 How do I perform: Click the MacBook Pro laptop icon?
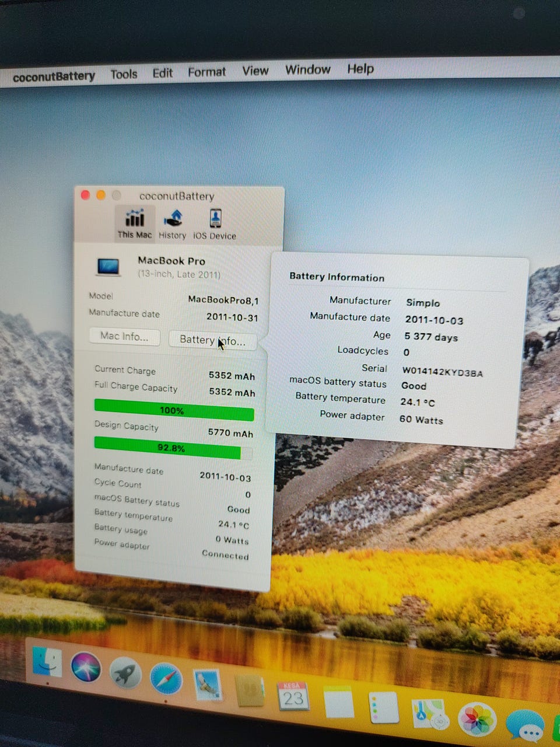pos(108,267)
